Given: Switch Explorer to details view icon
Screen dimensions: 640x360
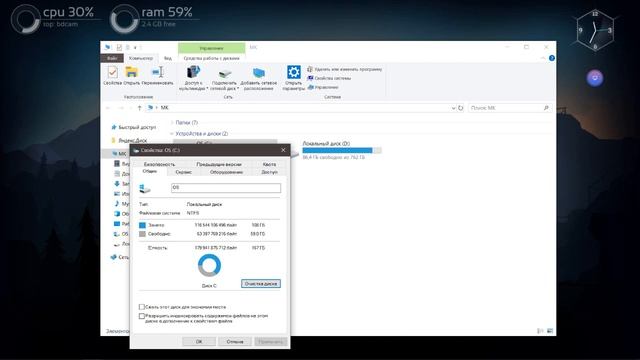Looking at the screenshot, I should (540, 331).
